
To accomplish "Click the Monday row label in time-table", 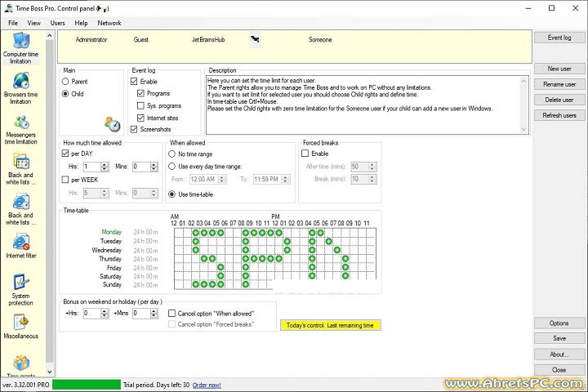I will 111,232.
